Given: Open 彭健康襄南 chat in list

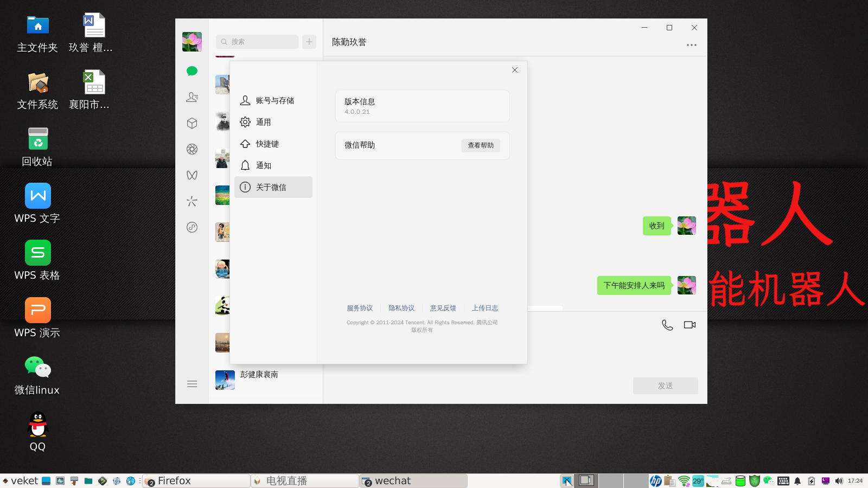Looking at the screenshot, I should pyautogui.click(x=266, y=380).
